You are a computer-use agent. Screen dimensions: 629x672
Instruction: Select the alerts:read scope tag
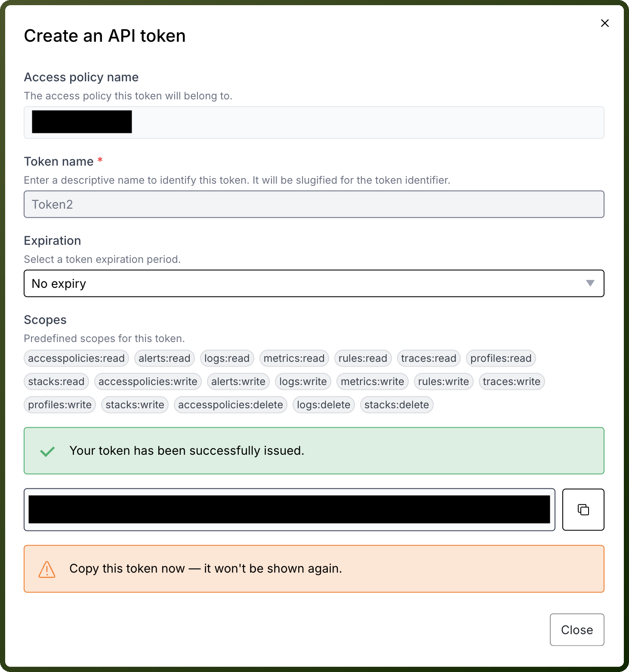coord(164,358)
